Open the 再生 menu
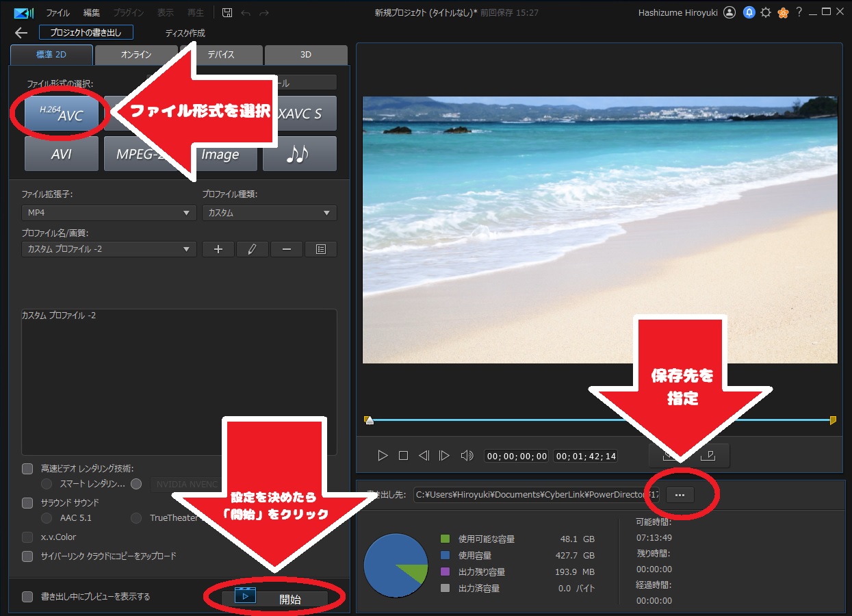This screenshot has width=852, height=616. pyautogui.click(x=195, y=13)
